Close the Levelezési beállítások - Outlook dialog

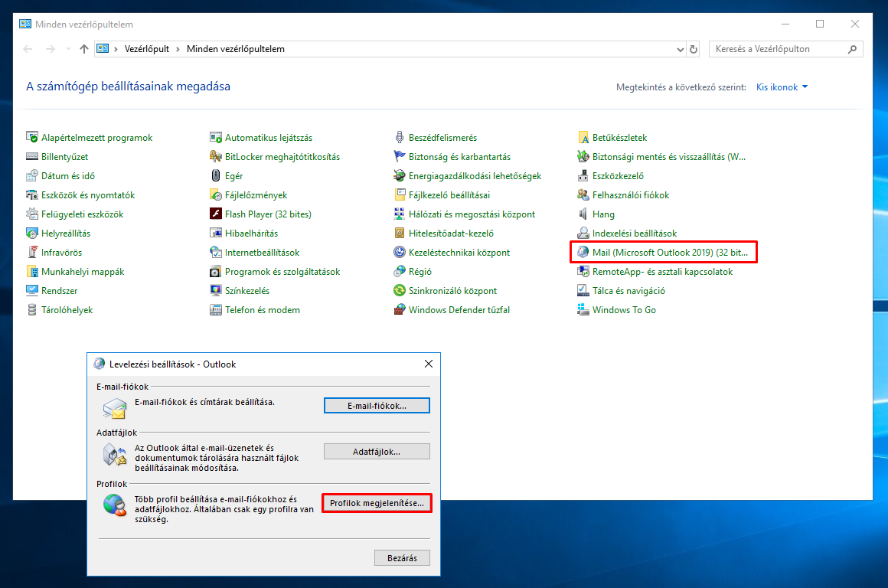(429, 364)
